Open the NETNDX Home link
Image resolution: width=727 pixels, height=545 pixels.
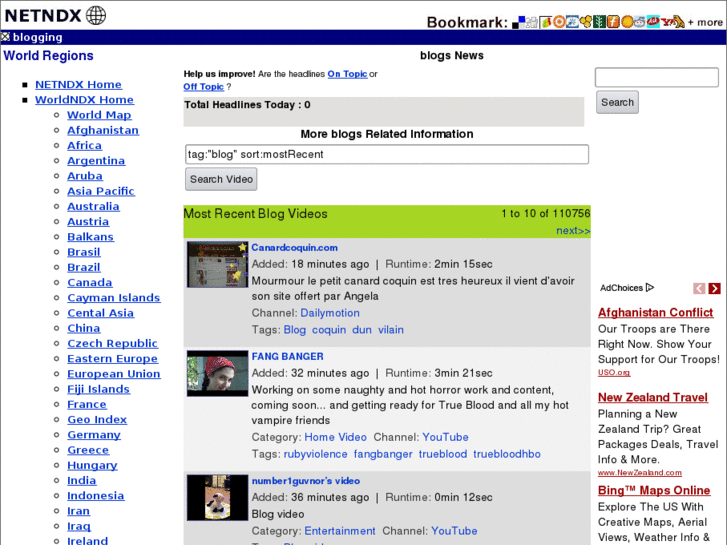(78, 84)
